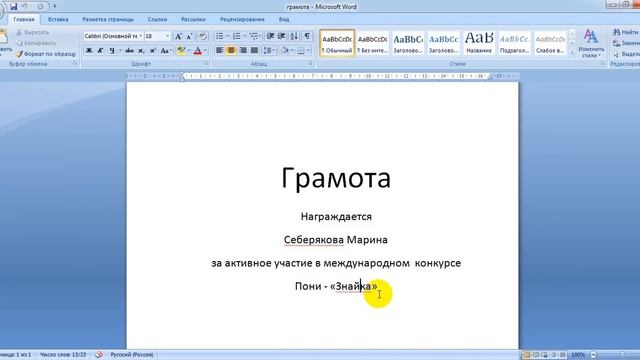Click the horizontal ruler above the page
This screenshot has height=360, width=640.
(322, 76)
